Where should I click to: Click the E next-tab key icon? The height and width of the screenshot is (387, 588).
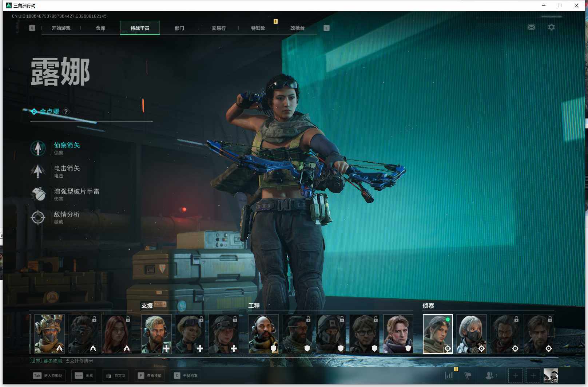point(326,28)
